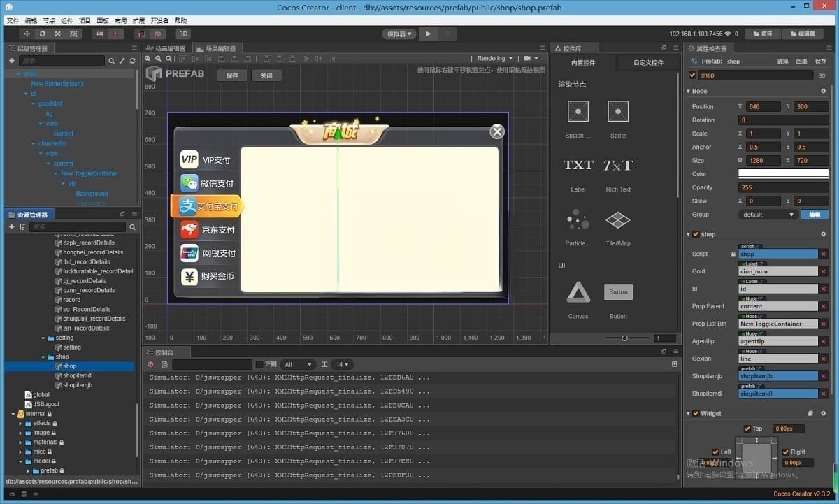Click the Canvas UI widget icon
The height and width of the screenshot is (504, 839).
click(x=578, y=292)
